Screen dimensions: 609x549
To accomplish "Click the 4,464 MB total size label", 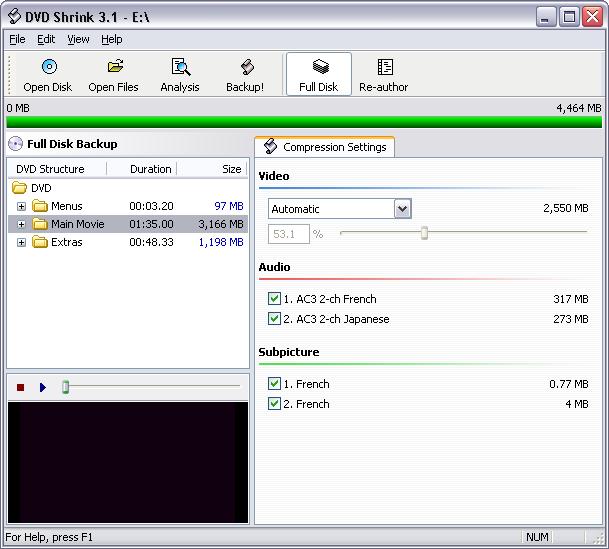I will point(578,108).
